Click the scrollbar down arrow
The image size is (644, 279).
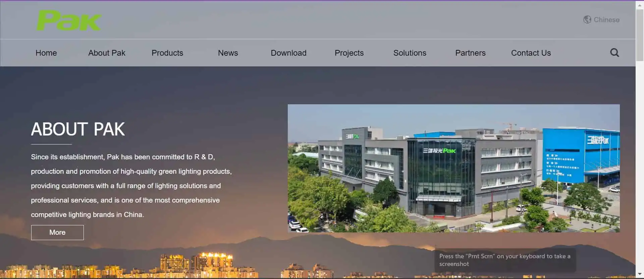point(640,274)
